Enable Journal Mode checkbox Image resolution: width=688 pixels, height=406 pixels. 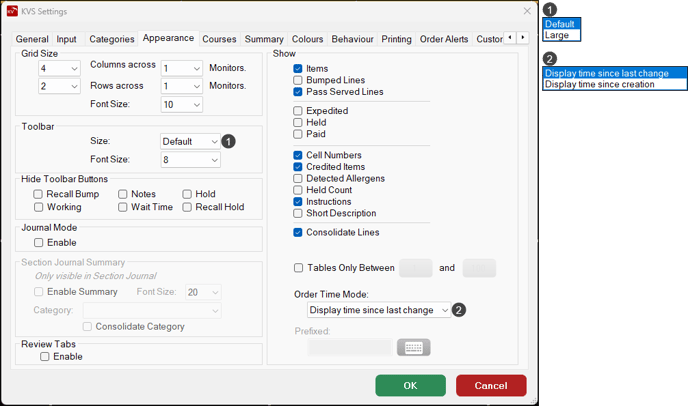click(x=39, y=242)
